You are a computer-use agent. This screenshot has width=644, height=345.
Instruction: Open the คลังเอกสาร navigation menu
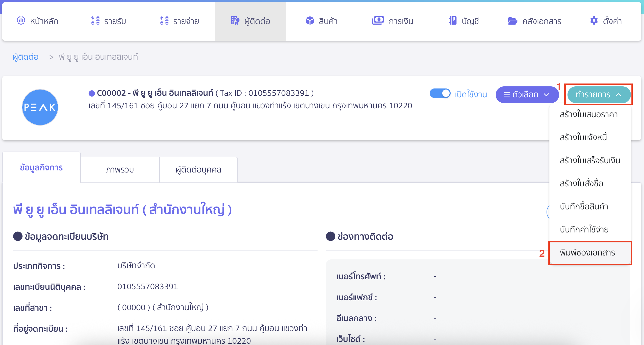[x=535, y=21]
